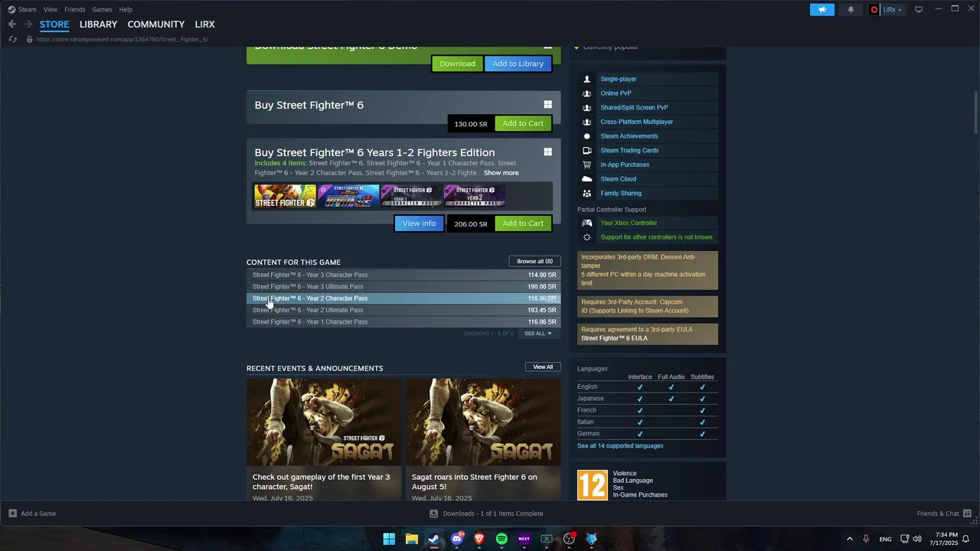The width and height of the screenshot is (980, 551).
Task: Click the Xbox controller icon
Action: point(586,223)
